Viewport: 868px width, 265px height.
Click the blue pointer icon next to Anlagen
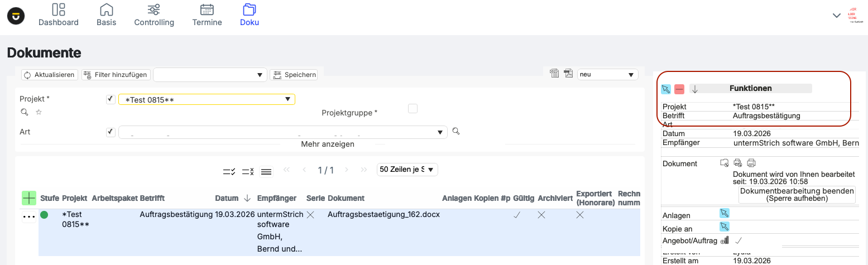[x=725, y=213]
